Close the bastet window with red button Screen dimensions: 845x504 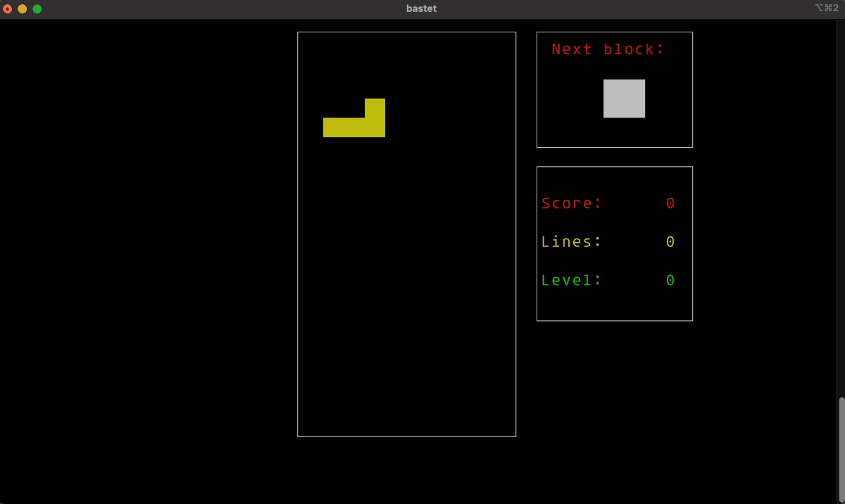8,8
